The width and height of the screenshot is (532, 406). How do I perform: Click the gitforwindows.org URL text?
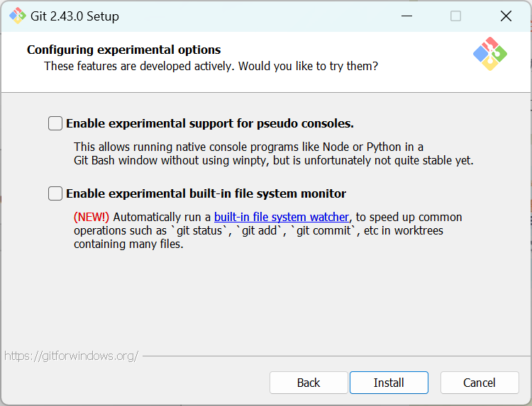71,356
